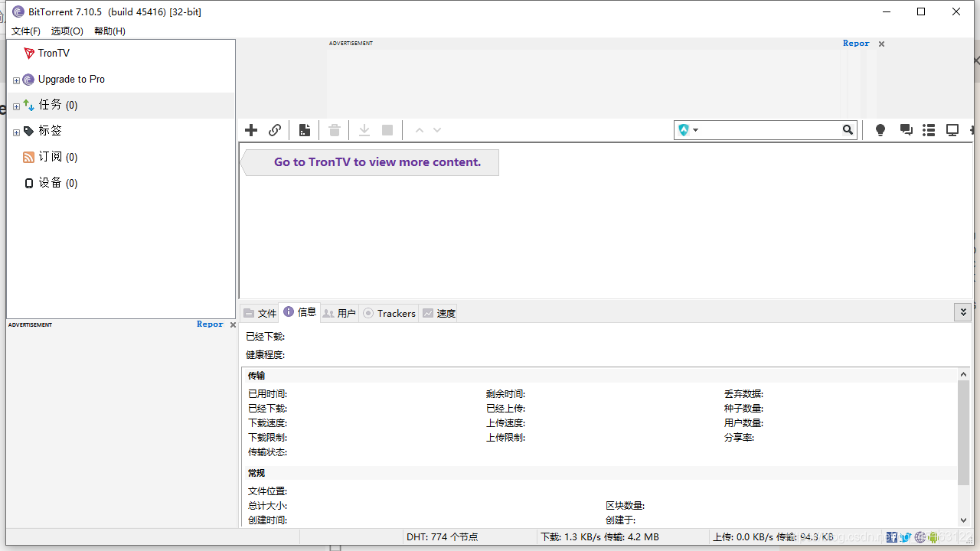Open the 选项(O) menu
The image size is (980, 551).
click(67, 31)
